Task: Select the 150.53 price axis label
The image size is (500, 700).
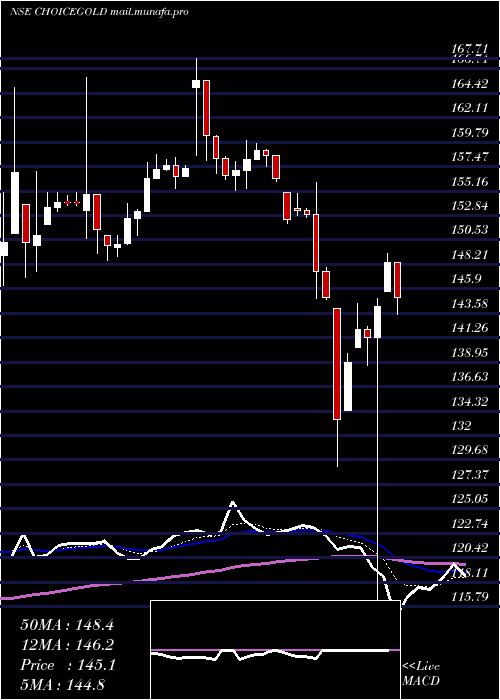Action: 471,230
